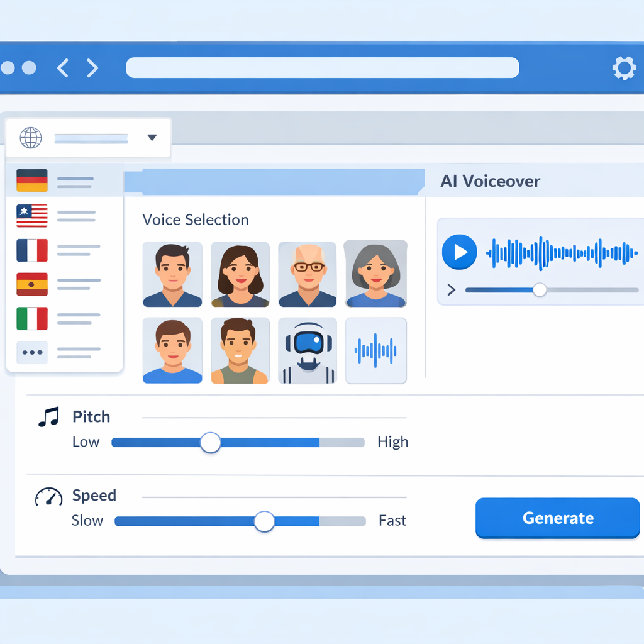Click the browser back arrow

[62, 68]
